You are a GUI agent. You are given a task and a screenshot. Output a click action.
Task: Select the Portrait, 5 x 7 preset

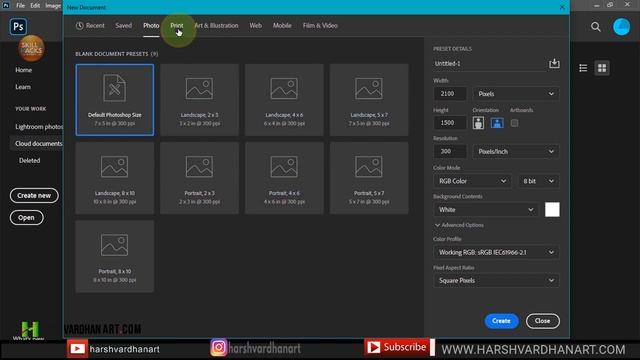[369, 178]
